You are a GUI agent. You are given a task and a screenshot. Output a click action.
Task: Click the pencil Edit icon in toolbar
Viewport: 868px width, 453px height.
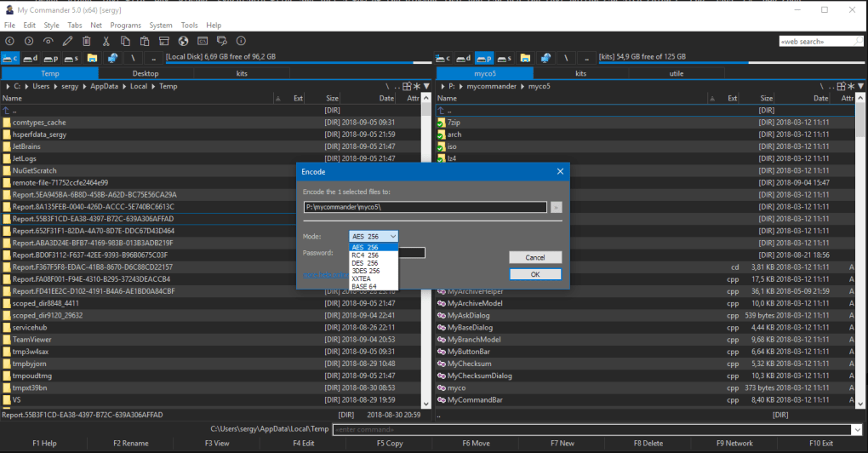click(68, 41)
